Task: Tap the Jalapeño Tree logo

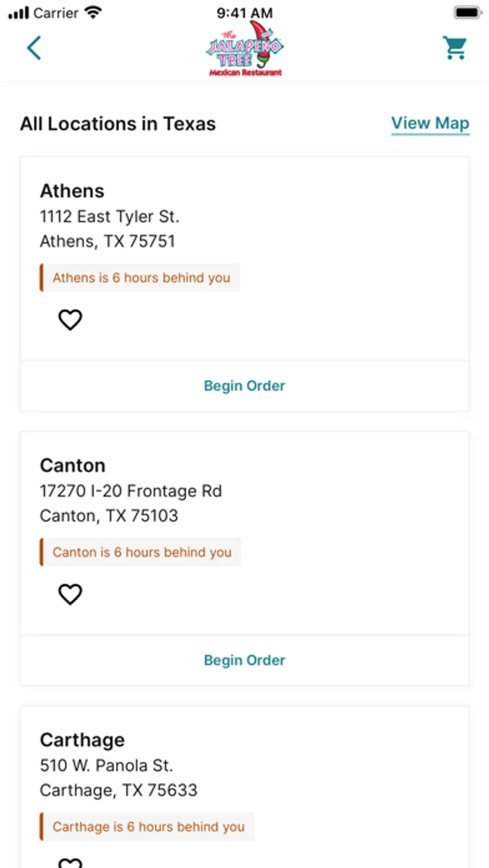Action: point(244,51)
